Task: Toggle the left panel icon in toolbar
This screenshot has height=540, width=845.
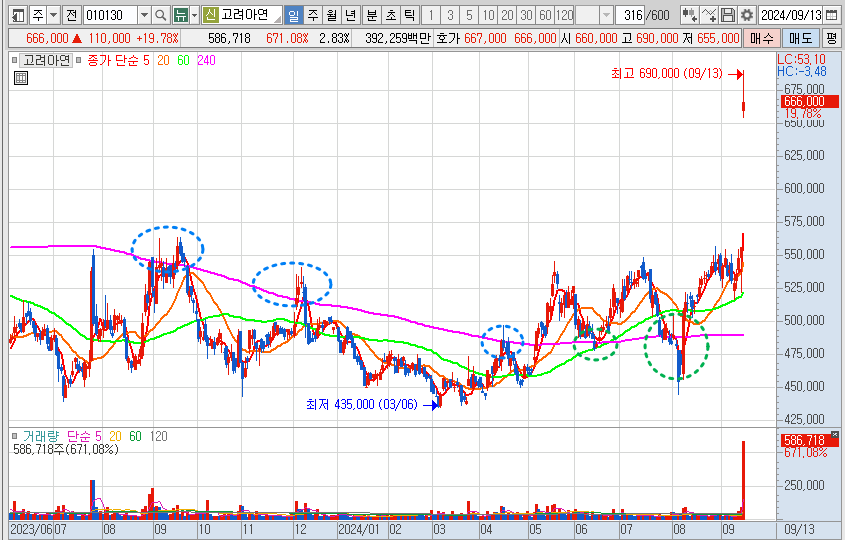Action: 18,15
